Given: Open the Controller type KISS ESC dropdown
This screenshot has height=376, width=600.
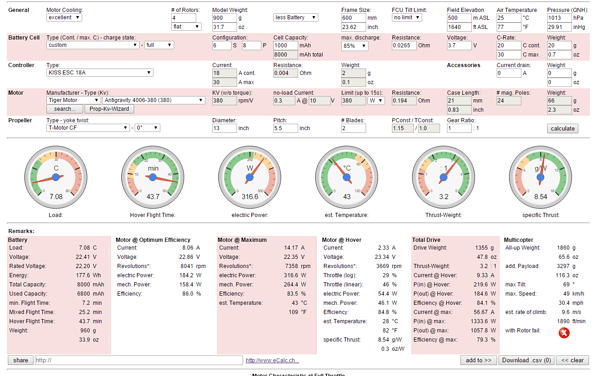Looking at the screenshot, I should click(100, 73).
